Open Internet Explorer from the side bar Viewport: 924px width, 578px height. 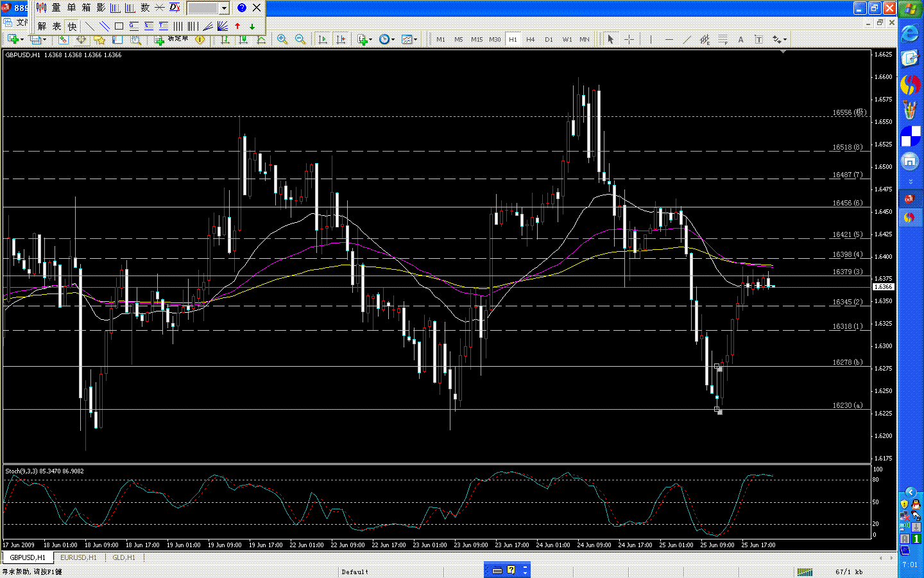[x=910, y=33]
